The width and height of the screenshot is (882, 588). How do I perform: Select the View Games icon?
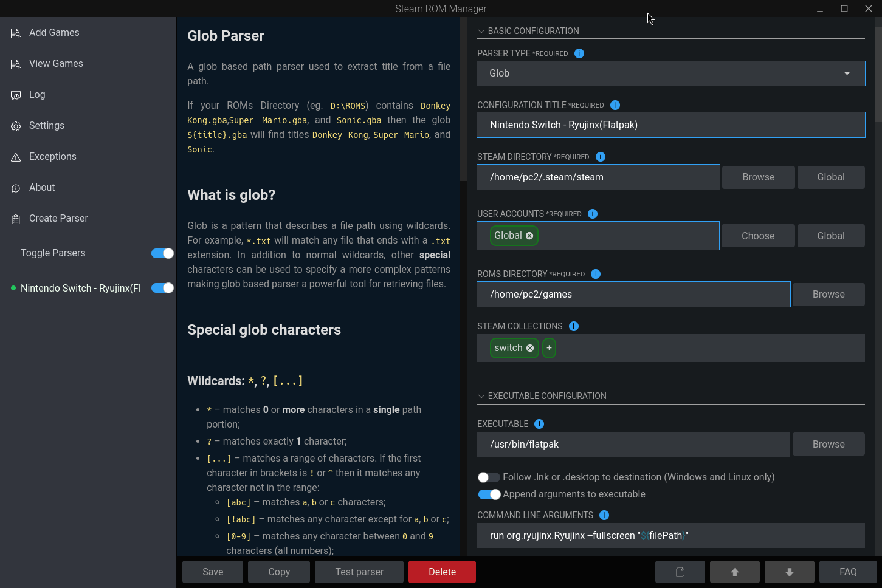click(x=15, y=64)
